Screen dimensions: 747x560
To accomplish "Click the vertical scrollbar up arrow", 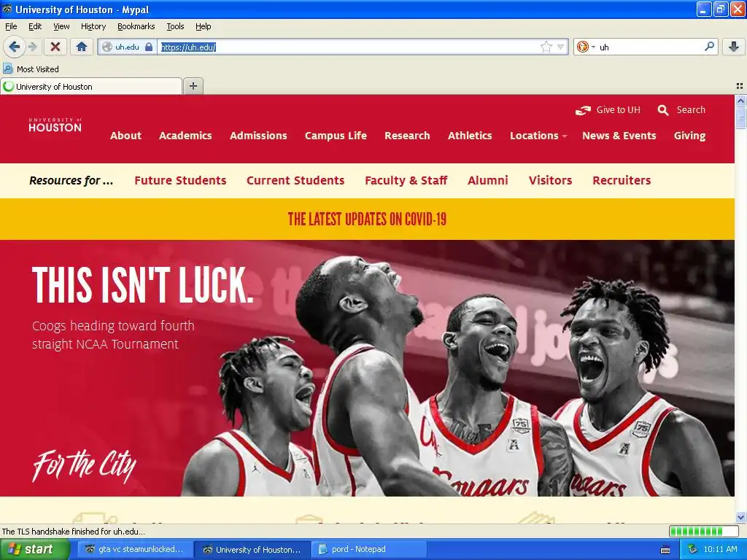I will click(740, 101).
